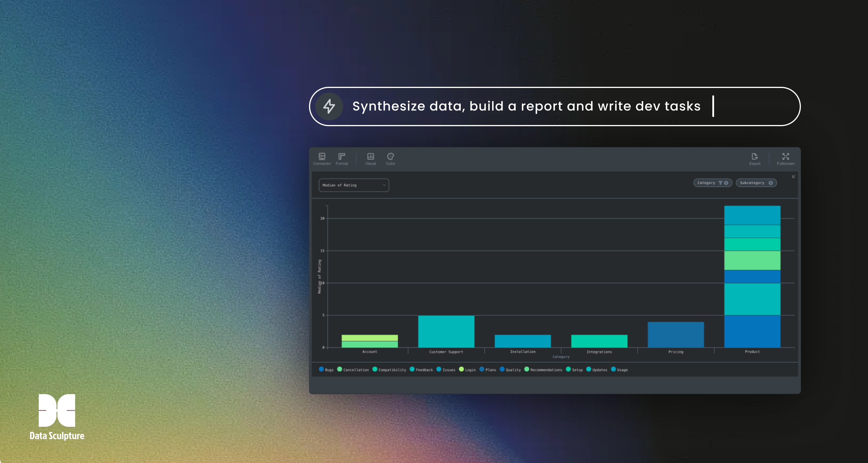
Task: Click the Export icon
Action: [755, 156]
